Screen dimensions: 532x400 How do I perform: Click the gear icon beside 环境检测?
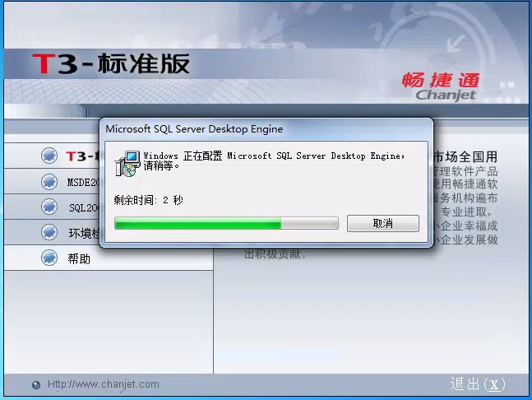point(49,232)
